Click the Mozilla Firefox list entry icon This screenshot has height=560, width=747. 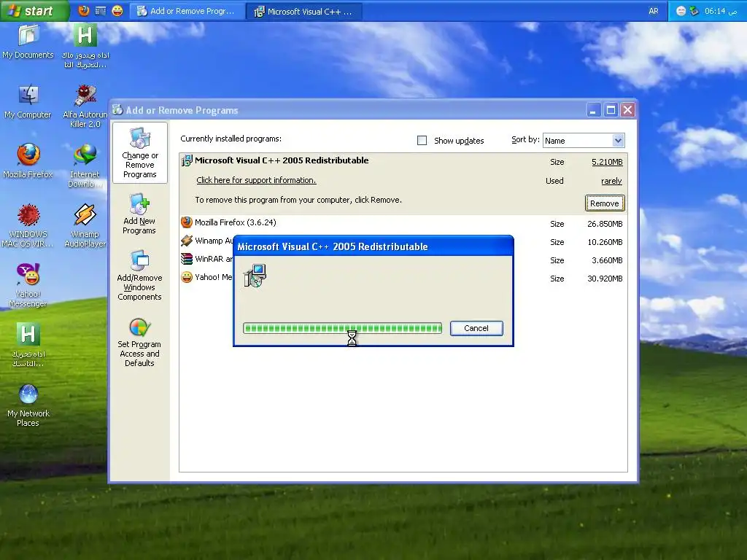tap(187, 222)
